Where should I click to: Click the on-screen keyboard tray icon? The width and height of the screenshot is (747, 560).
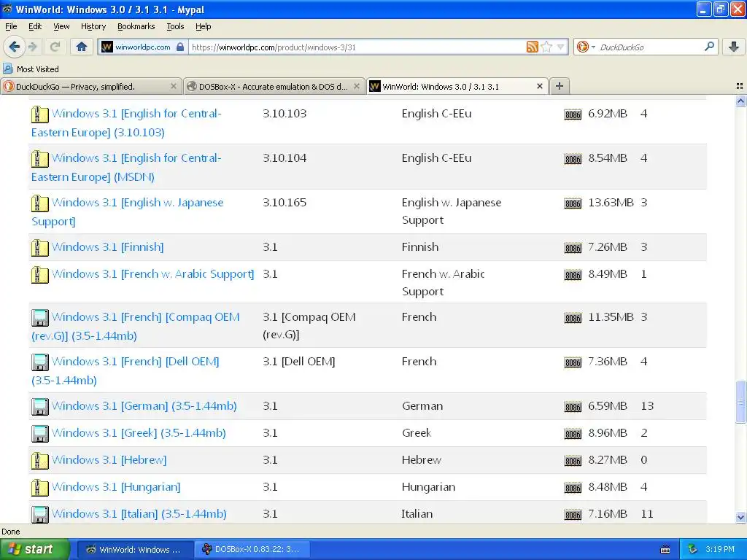pyautogui.click(x=665, y=550)
